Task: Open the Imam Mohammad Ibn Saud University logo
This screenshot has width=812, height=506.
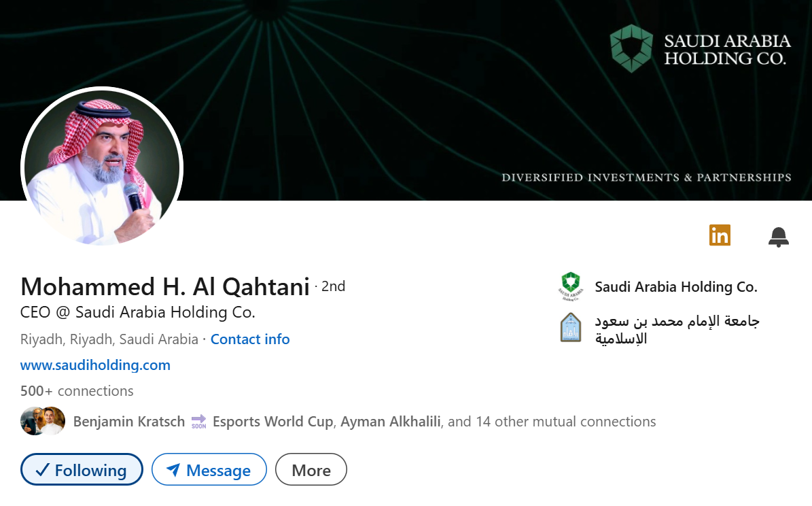Action: (x=571, y=327)
